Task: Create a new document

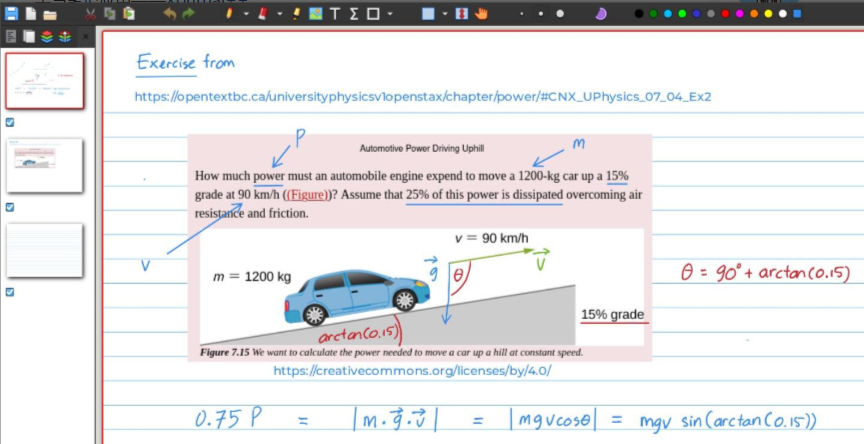Action: [32, 14]
